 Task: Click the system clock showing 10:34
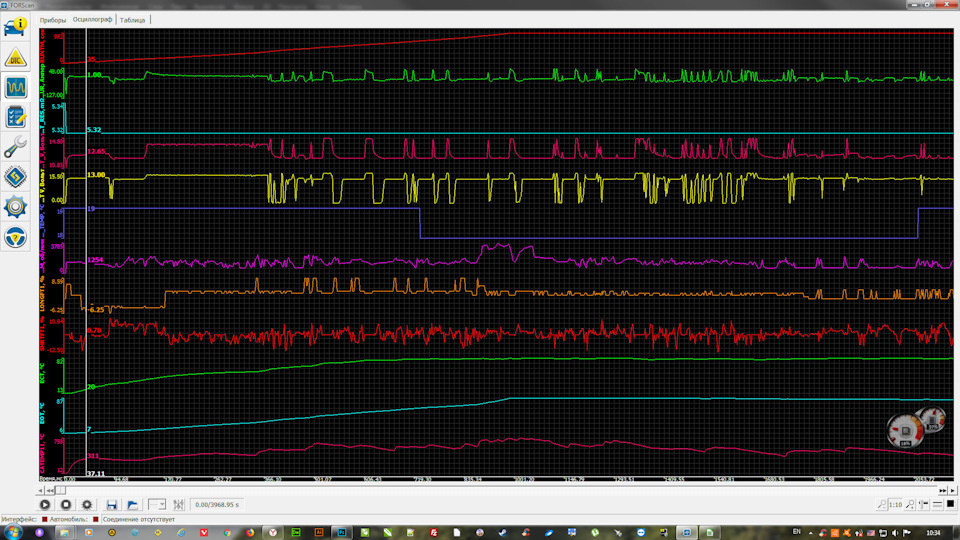(933, 533)
